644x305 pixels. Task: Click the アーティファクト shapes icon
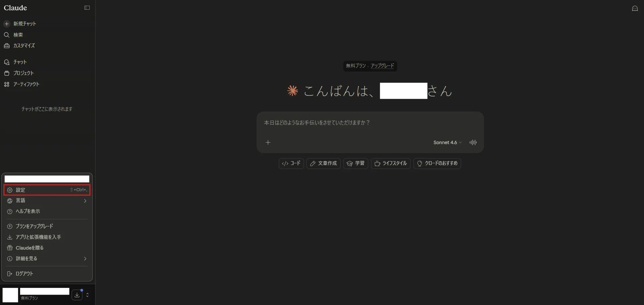pyautogui.click(x=7, y=84)
